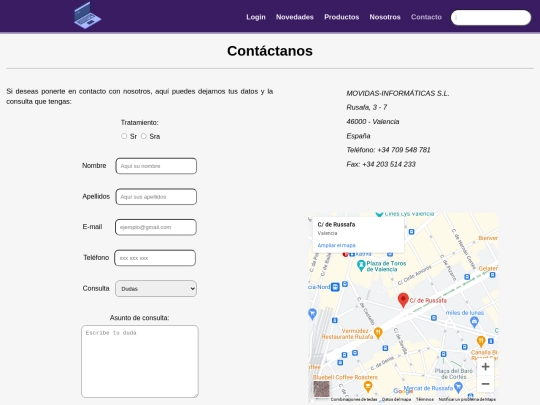Select the Sra radio button
The width and height of the screenshot is (540, 405).
point(144,136)
